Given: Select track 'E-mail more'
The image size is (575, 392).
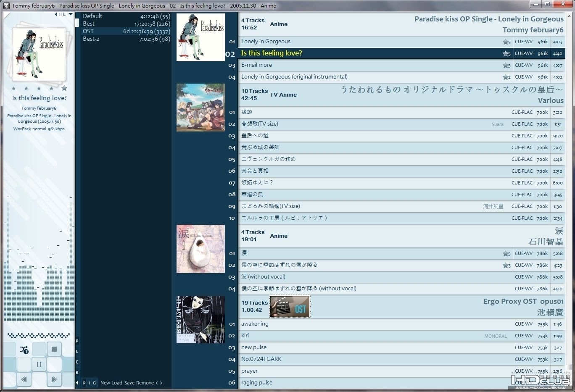Looking at the screenshot, I should pos(401,65).
